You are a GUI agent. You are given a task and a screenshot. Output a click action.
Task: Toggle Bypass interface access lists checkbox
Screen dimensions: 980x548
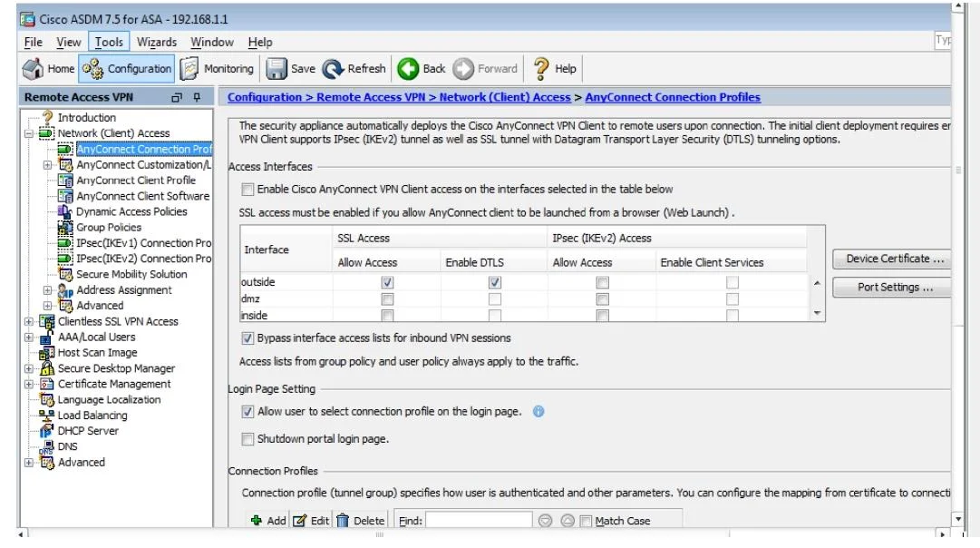[x=247, y=338]
